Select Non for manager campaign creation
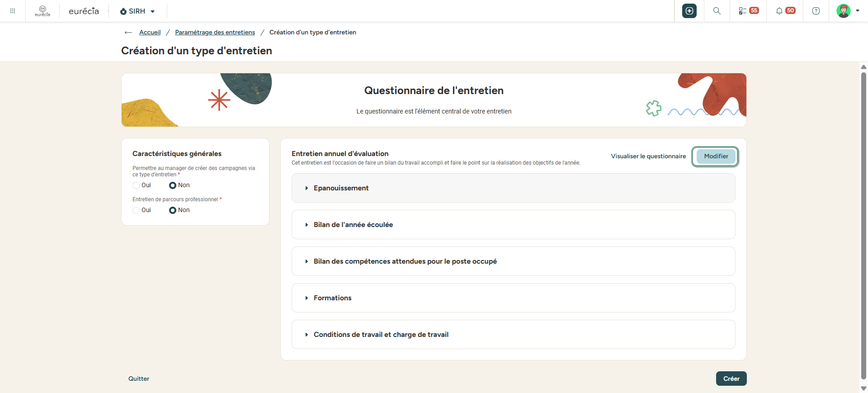The image size is (868, 393). pyautogui.click(x=173, y=185)
